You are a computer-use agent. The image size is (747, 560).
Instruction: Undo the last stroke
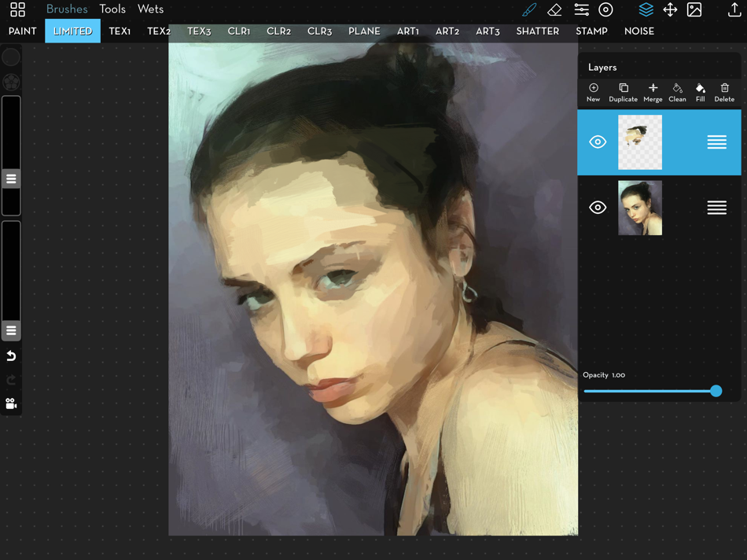[x=11, y=356]
